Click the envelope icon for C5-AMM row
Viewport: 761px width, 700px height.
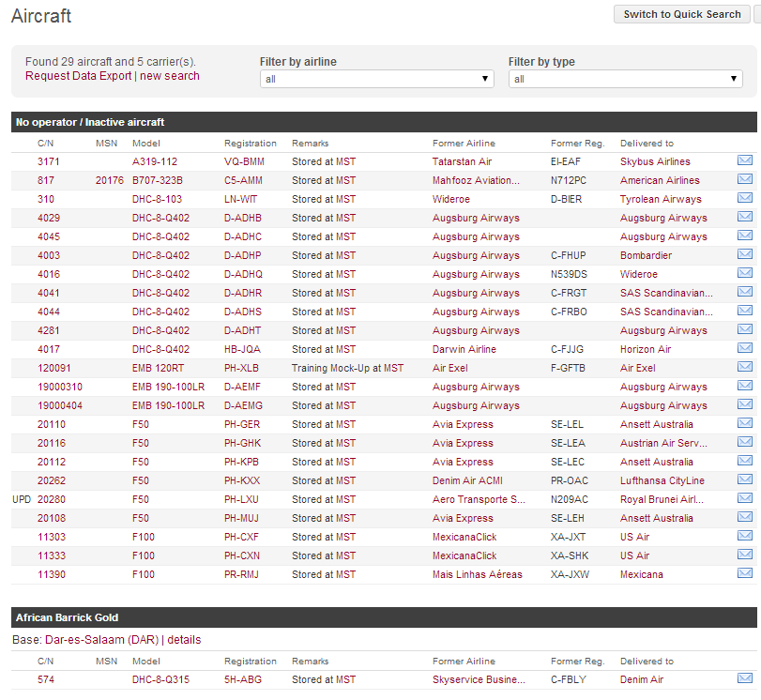click(744, 179)
